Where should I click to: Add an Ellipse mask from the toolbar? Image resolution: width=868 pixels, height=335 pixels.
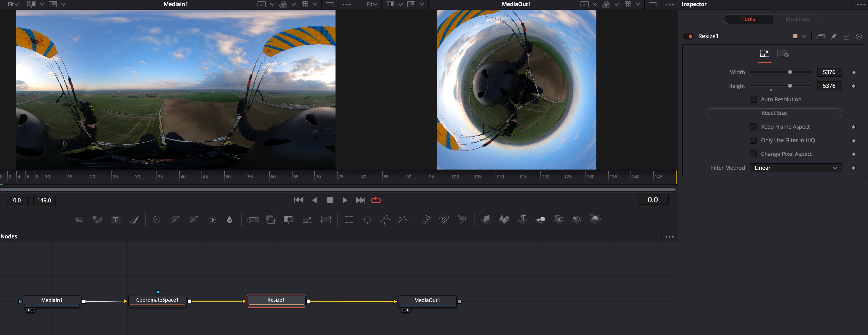tap(367, 220)
